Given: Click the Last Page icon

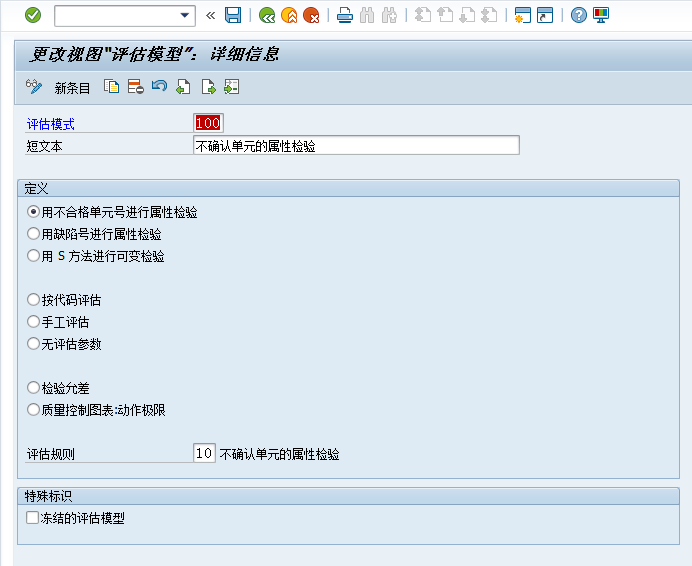Looking at the screenshot, I should (x=489, y=15).
